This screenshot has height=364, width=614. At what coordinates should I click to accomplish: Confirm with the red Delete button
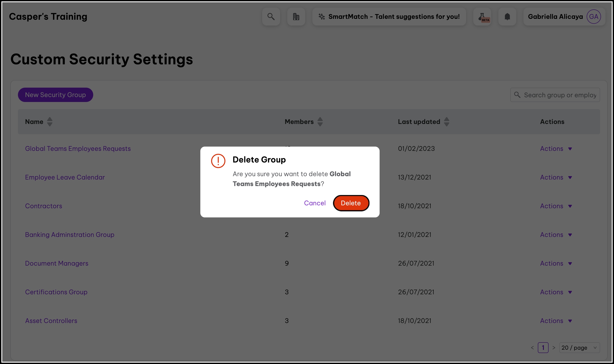[x=351, y=203]
